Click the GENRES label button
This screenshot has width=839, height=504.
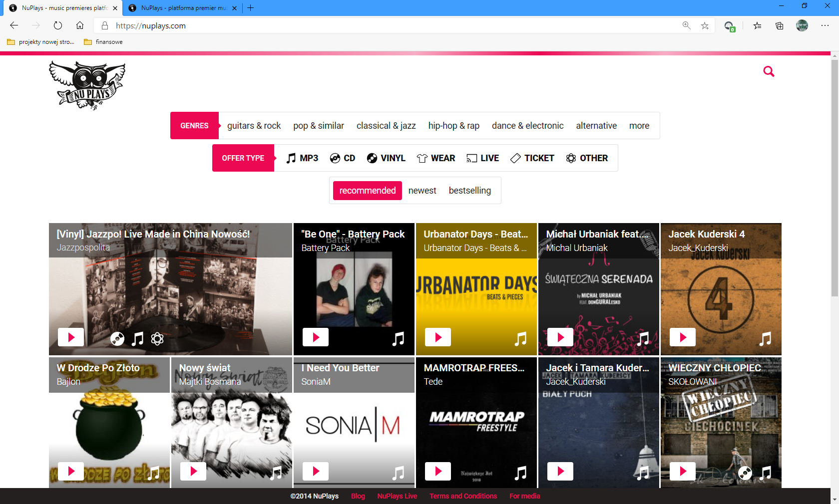[194, 126]
